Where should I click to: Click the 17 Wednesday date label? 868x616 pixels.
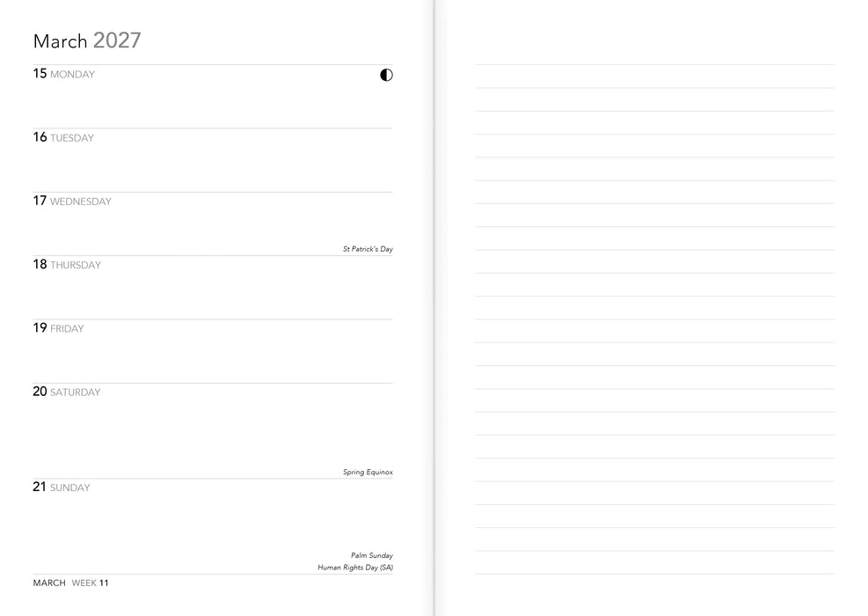click(72, 202)
